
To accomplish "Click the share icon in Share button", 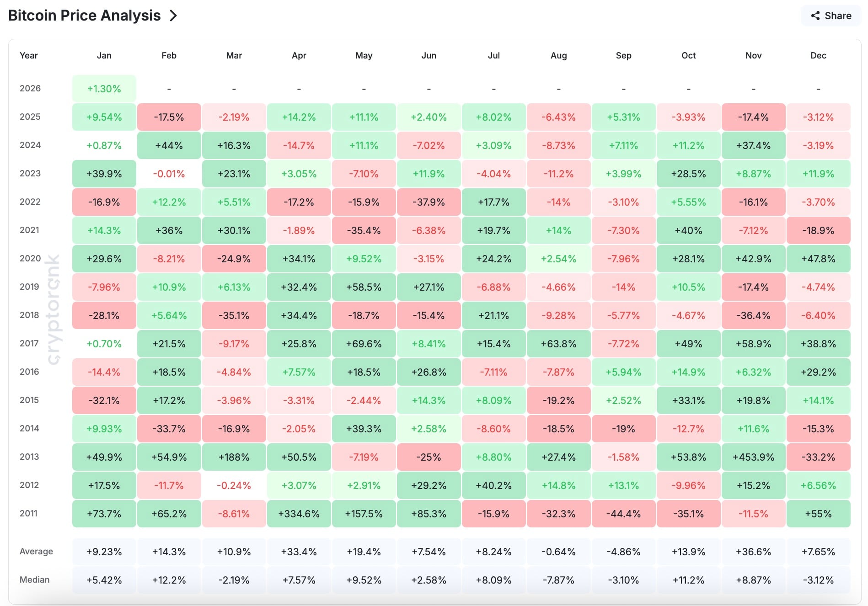I will (x=815, y=16).
